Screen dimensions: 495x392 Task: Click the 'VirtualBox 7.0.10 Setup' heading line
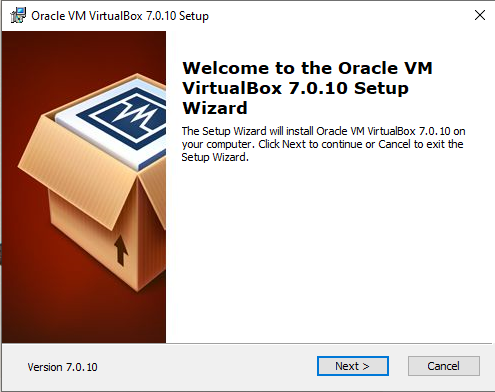pos(295,88)
